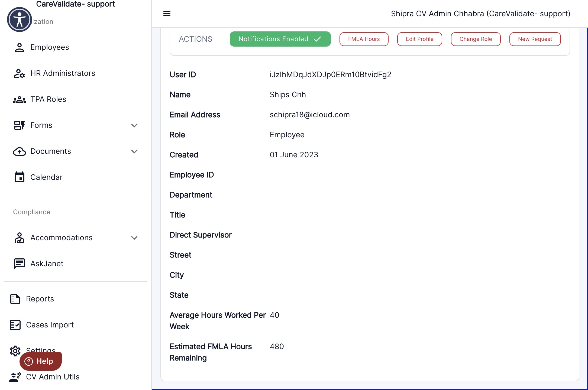
Task: Toggle the Notifications Enabled button
Action: (x=280, y=39)
